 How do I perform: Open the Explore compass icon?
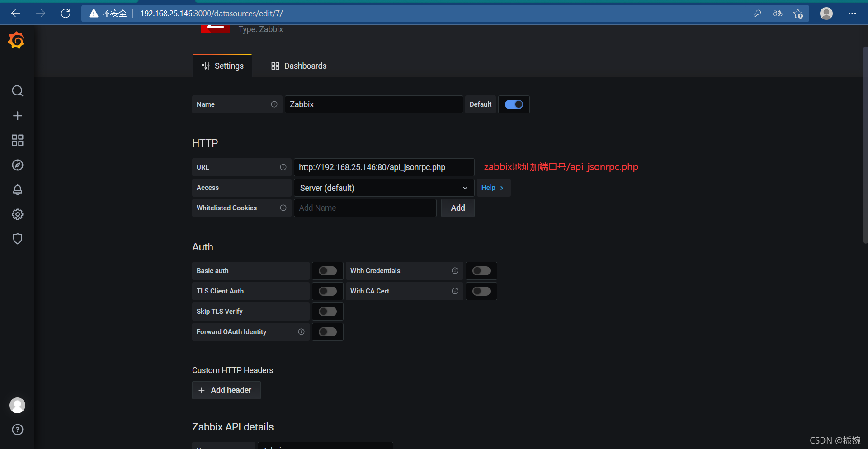click(17, 165)
